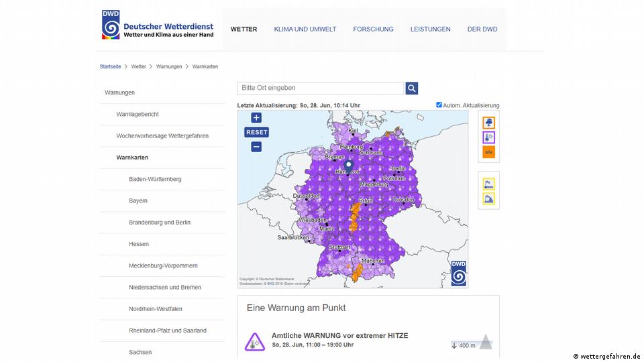
Task: Select the lower yellow wind-flag mountain warning icon
Action: click(x=488, y=198)
